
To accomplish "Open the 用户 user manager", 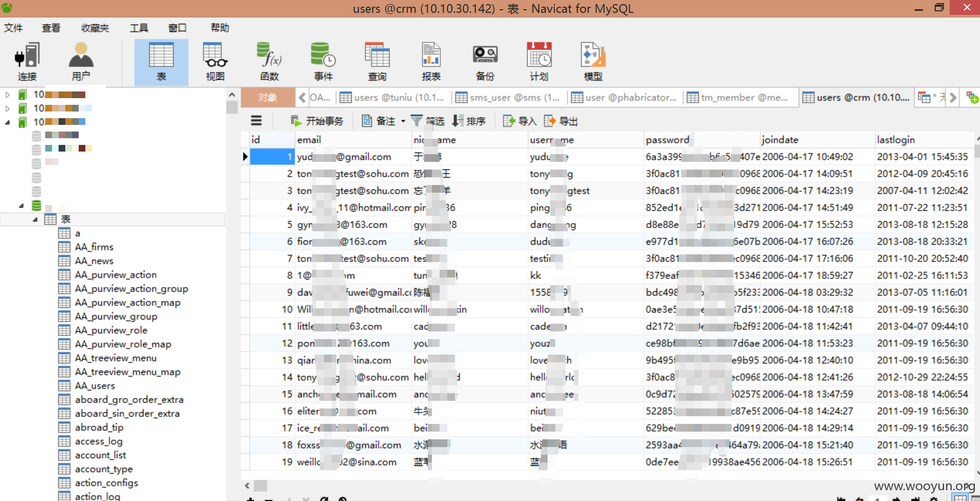I will tap(81, 62).
